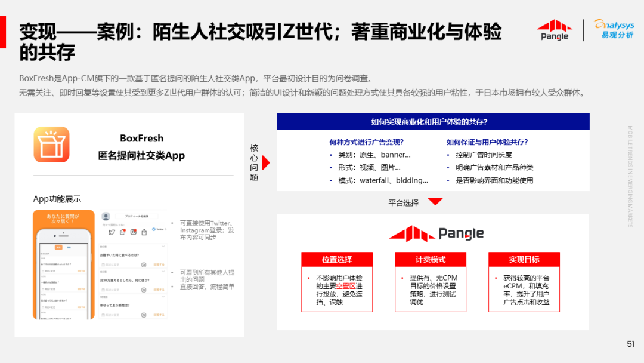The height and width of the screenshot is (363, 644).
Task: Click the red 计费模式 header
Action: point(431,259)
